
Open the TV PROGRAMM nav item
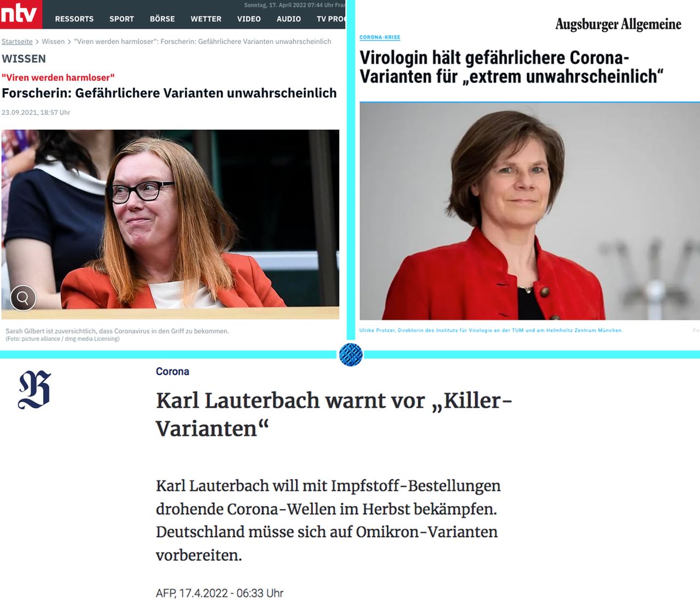pos(331,19)
